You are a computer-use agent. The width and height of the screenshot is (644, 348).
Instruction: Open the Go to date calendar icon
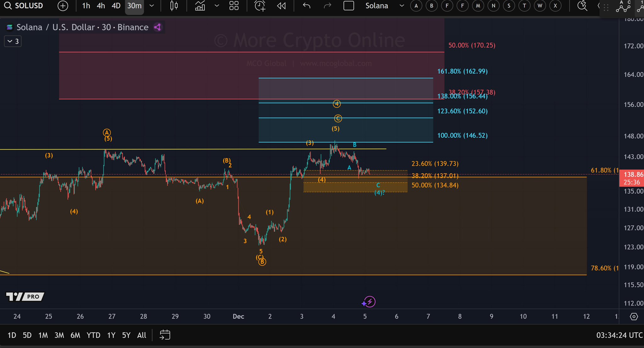[165, 335]
